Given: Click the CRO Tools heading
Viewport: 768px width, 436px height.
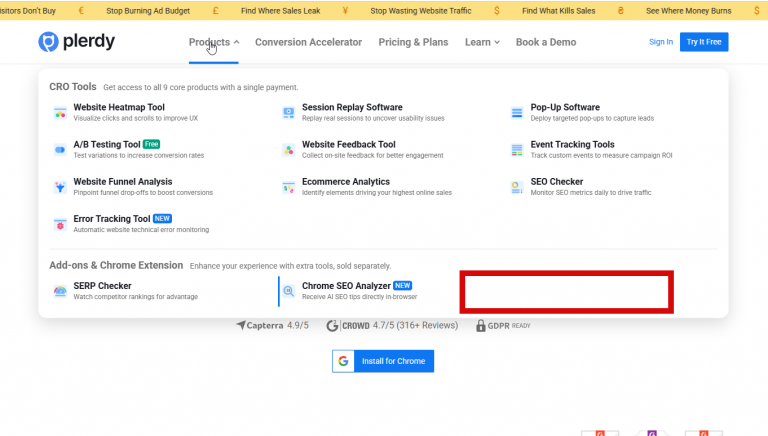Looking at the screenshot, I should [x=73, y=87].
